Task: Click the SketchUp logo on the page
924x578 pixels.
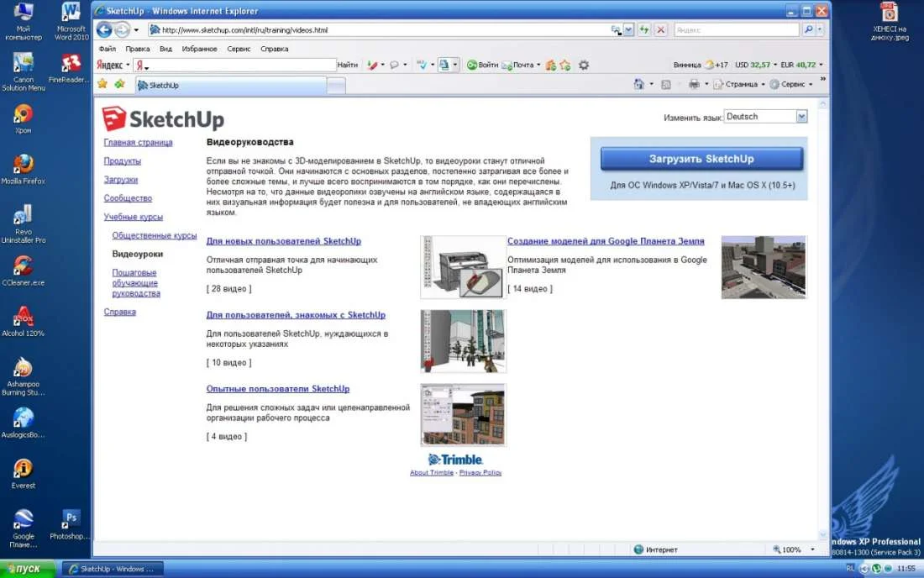Action: 163,119
